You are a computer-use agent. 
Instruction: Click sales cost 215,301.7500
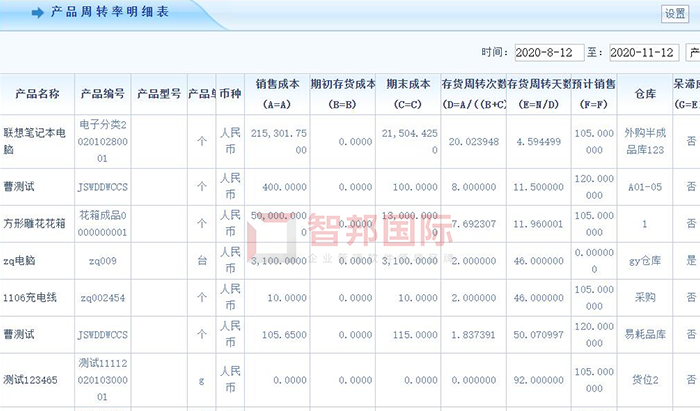pyautogui.click(x=279, y=141)
